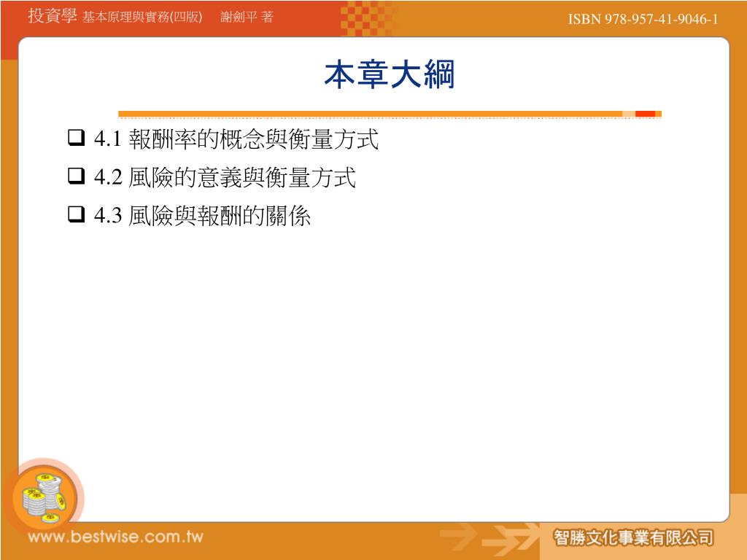Click the slide title 本章大綱
The image size is (747, 560).
[390, 75]
